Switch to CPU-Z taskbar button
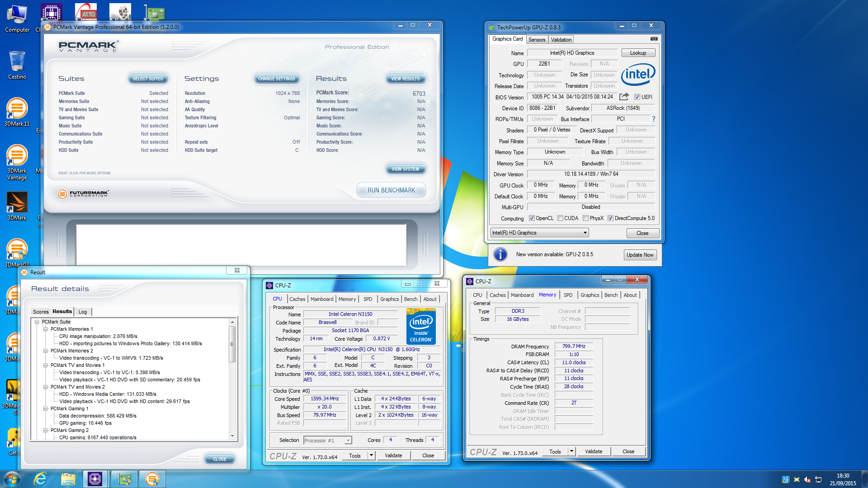The image size is (868, 488). click(x=95, y=479)
